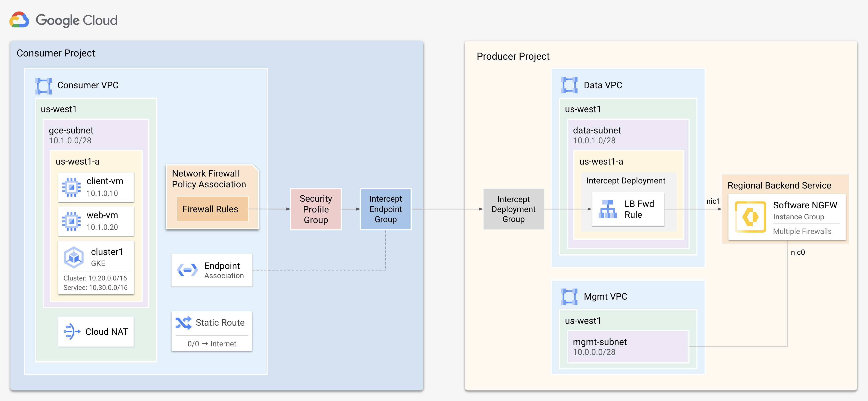The width and height of the screenshot is (868, 401).
Task: Click the Consumer VPC network icon
Action: pyautogui.click(x=44, y=86)
